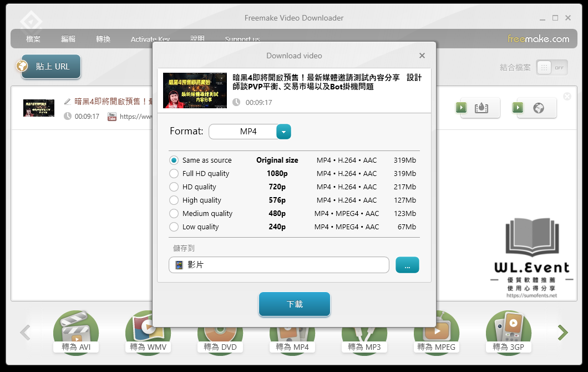Viewport: 588px width, 372px height.
Task: Open the Edit menu
Action: [68, 39]
